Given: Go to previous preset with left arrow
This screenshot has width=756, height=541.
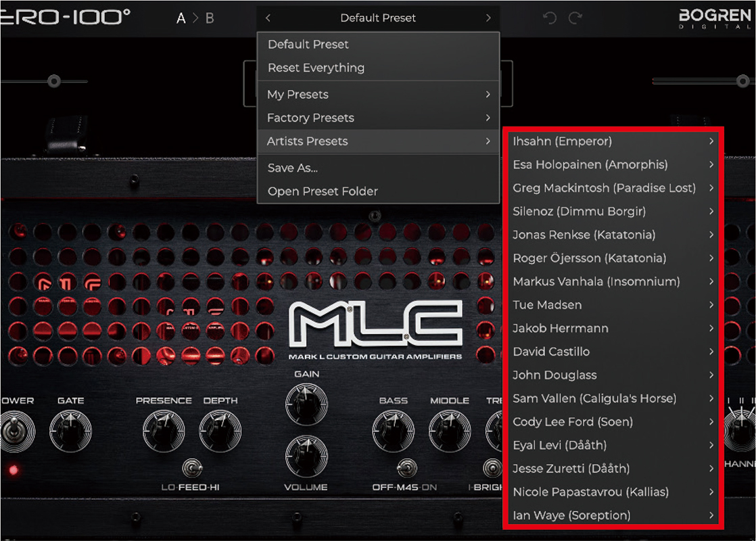Looking at the screenshot, I should click(268, 18).
